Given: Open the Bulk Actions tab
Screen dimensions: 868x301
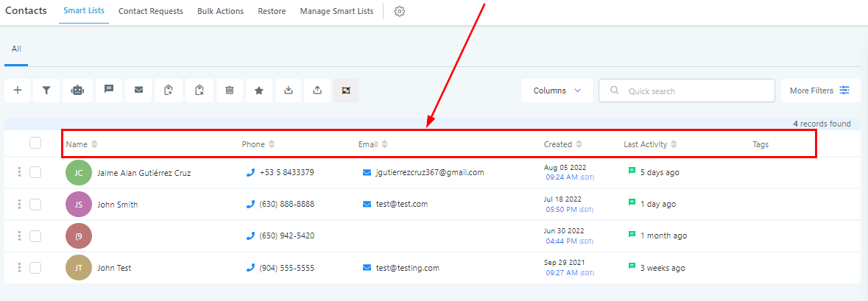Looking at the screenshot, I should point(220,11).
